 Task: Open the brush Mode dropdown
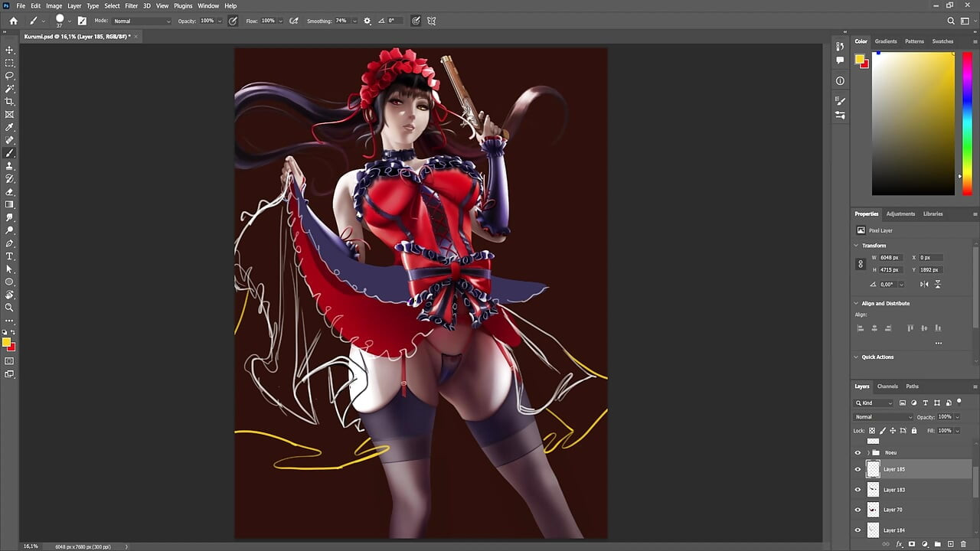tap(142, 21)
